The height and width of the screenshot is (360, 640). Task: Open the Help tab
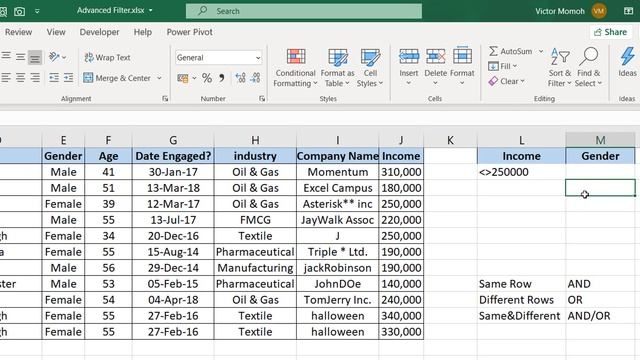point(142,32)
